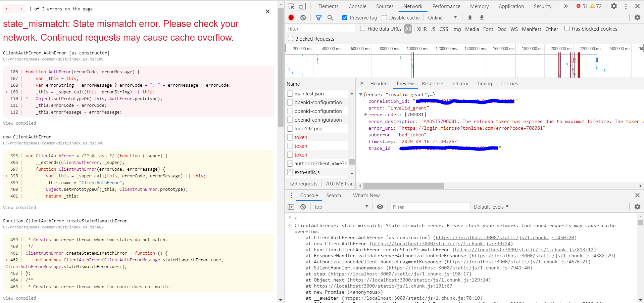Switch to the Application panel
The height and width of the screenshot is (303, 644).
coord(511,6)
